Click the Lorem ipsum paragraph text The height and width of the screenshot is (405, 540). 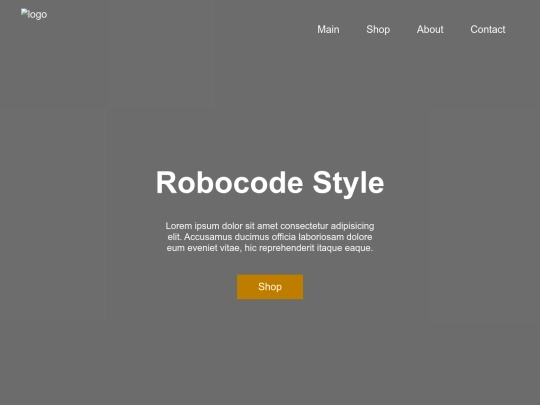270,237
